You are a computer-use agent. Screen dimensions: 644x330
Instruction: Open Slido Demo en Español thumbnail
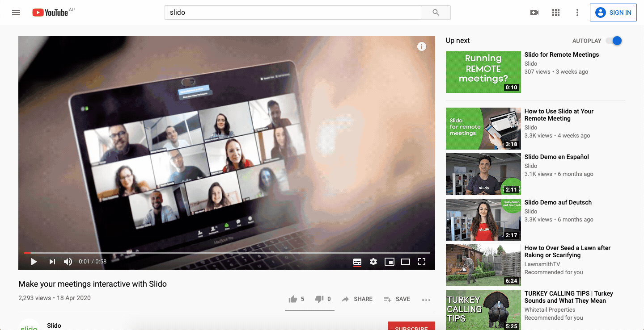(483, 174)
